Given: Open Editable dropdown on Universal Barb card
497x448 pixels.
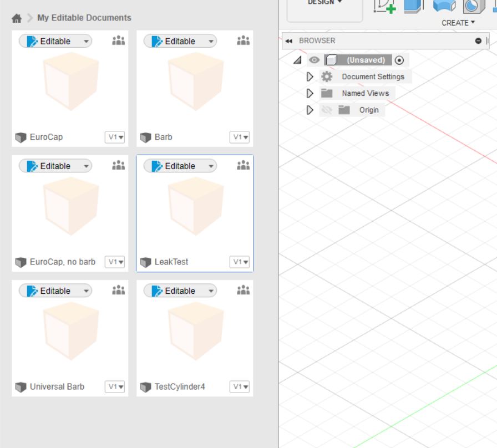Looking at the screenshot, I should point(55,291).
